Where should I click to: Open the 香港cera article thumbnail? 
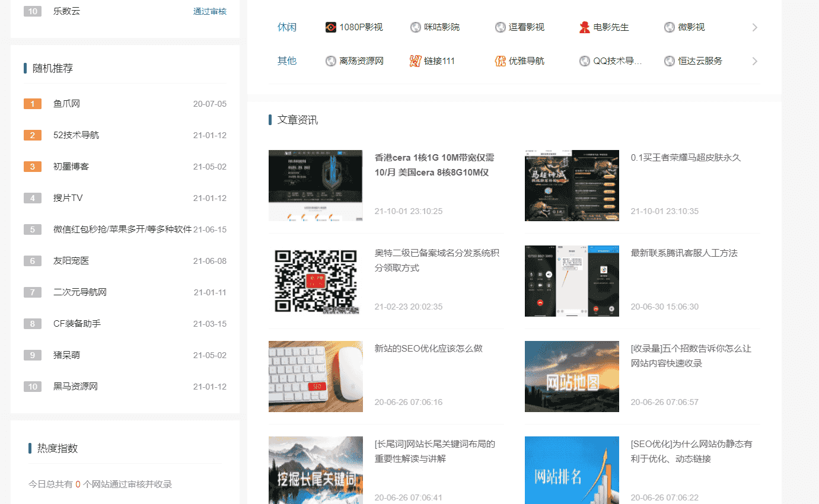[x=316, y=186]
